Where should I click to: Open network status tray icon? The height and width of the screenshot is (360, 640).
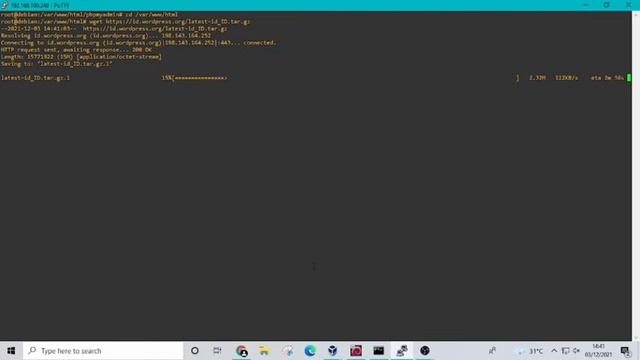coord(565,351)
